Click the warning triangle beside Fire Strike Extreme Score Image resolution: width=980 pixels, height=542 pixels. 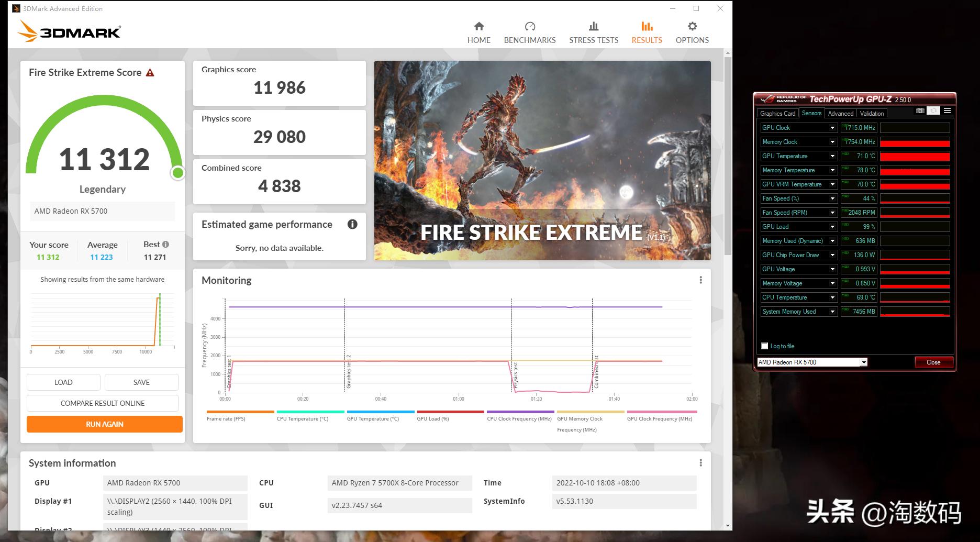(x=150, y=73)
